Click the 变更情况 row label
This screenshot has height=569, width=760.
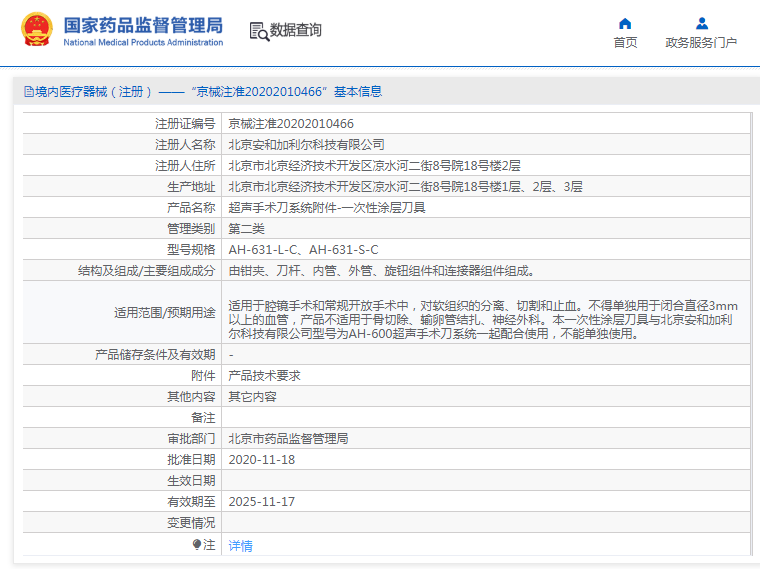coord(191,523)
